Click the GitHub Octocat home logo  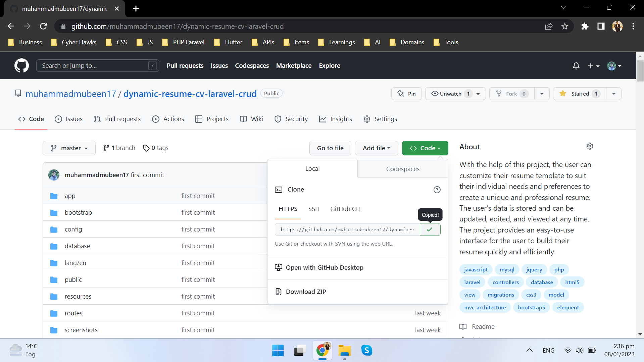21,65
